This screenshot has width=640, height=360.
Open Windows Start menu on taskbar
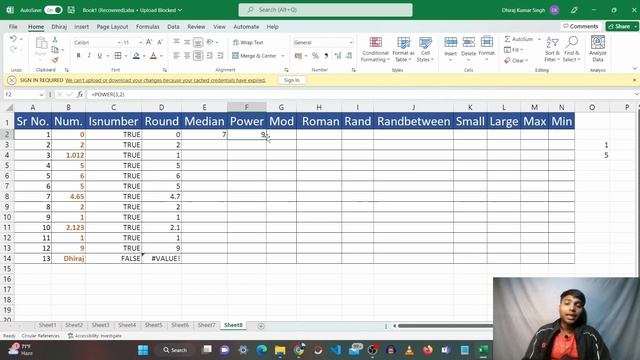(143, 350)
